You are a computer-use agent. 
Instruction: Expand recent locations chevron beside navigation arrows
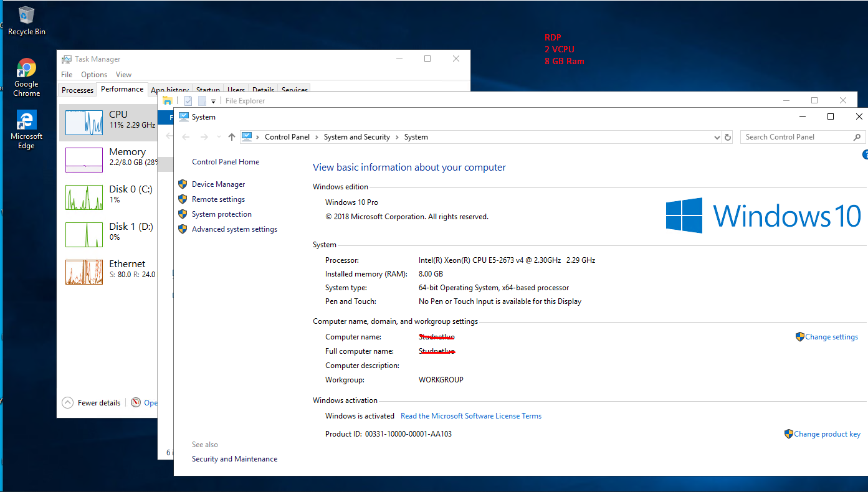coord(218,136)
